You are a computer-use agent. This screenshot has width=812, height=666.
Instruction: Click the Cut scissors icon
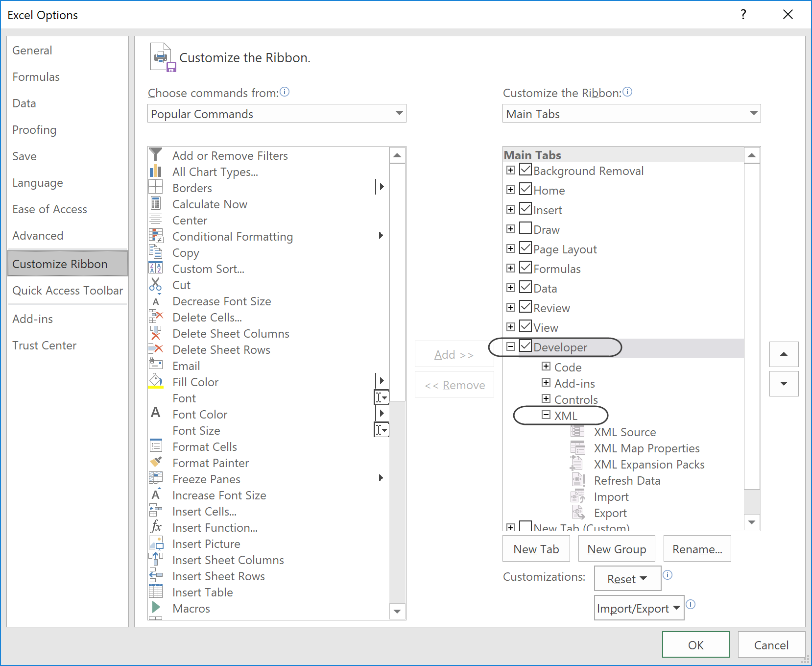pos(155,284)
